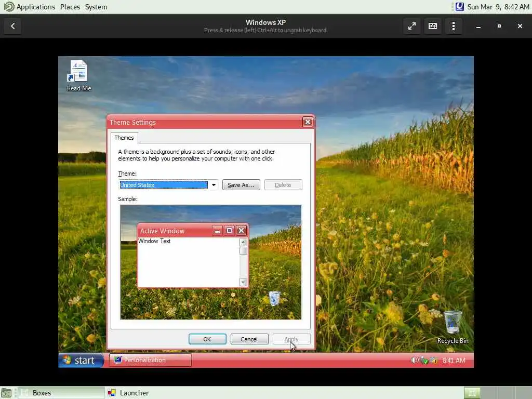532x399 pixels.
Task: Open the Personalization taskbar item
Action: coord(150,360)
